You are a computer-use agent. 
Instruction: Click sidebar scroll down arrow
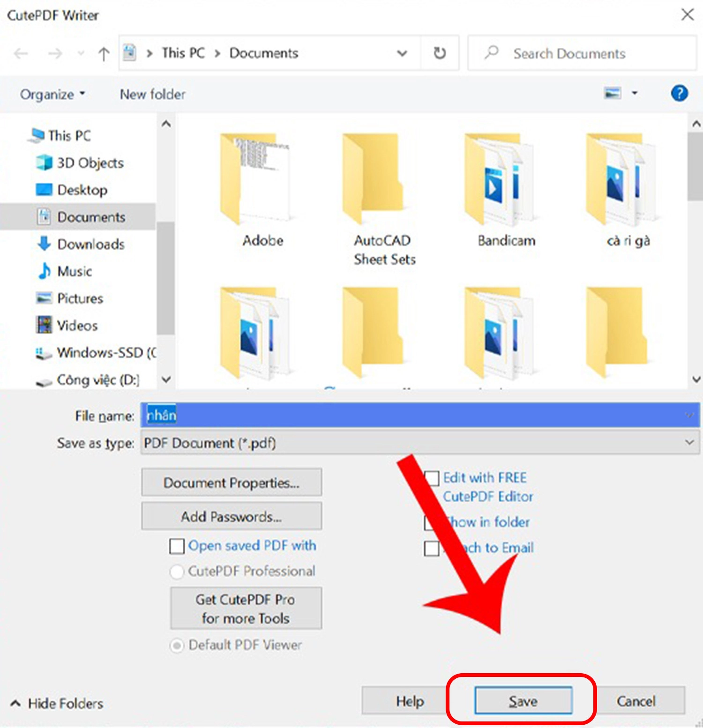tap(166, 379)
